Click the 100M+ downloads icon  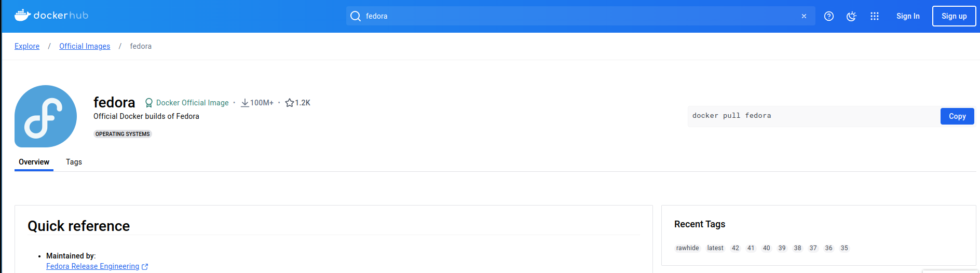244,103
